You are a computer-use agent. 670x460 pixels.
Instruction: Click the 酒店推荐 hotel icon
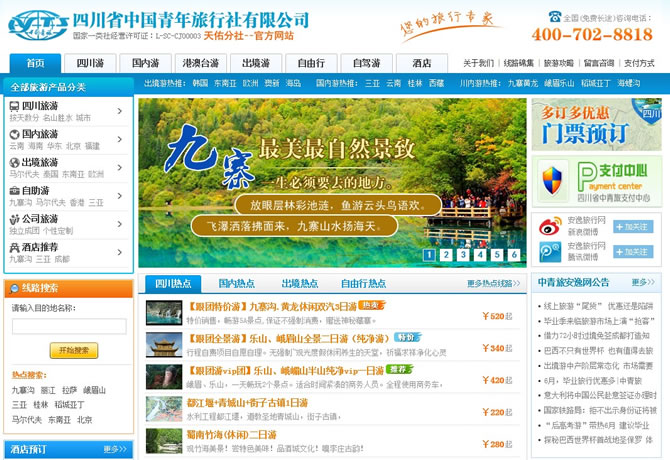(14, 246)
